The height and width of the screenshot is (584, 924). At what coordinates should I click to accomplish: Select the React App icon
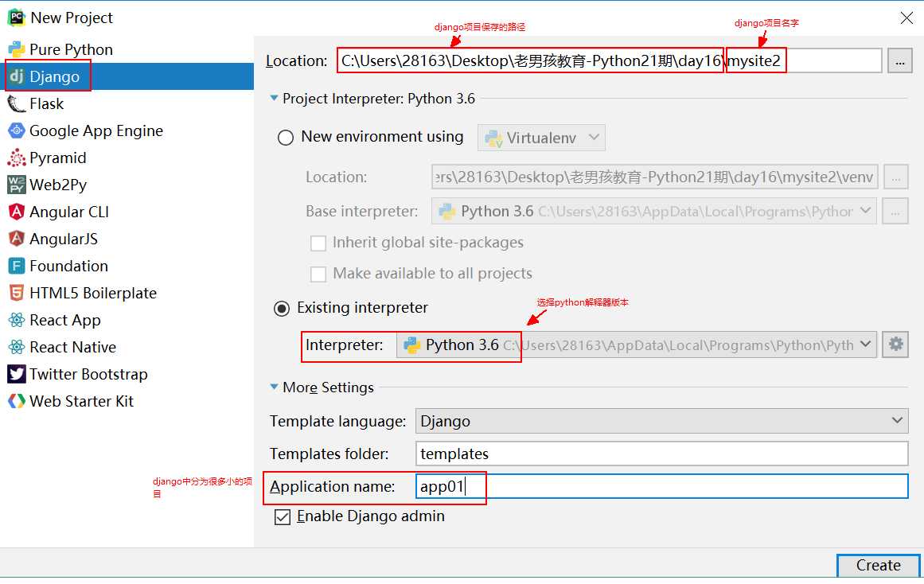[17, 320]
